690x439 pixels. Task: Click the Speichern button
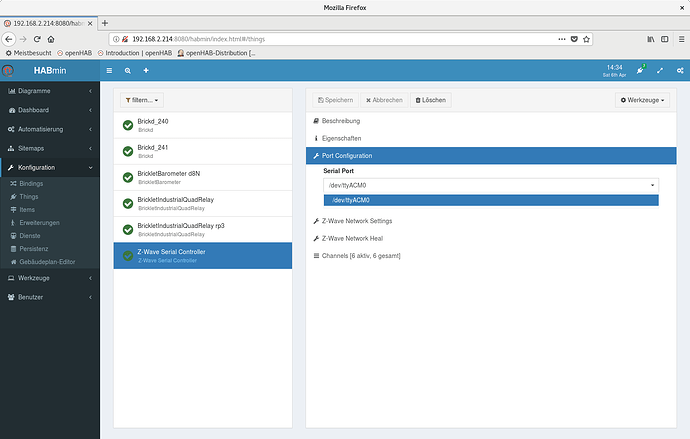coord(335,100)
